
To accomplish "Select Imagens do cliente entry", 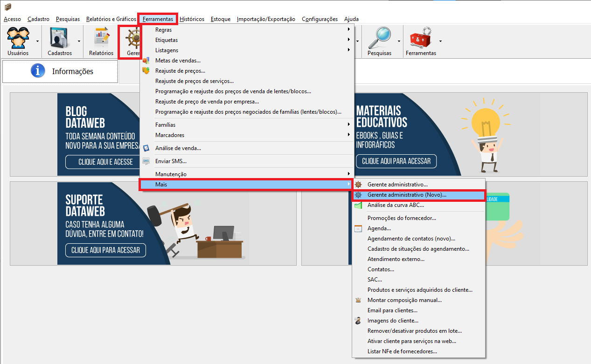I will pyautogui.click(x=392, y=321).
